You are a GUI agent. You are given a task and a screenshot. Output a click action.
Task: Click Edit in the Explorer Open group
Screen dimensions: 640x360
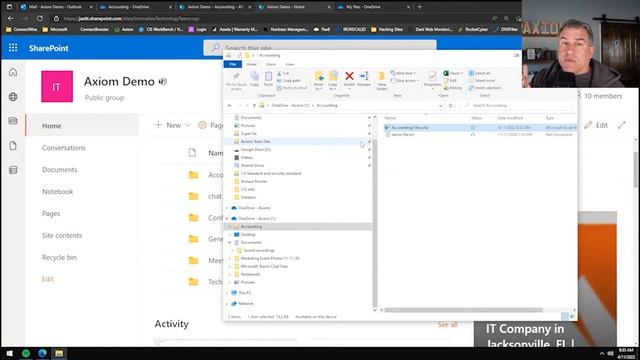tap(450, 80)
